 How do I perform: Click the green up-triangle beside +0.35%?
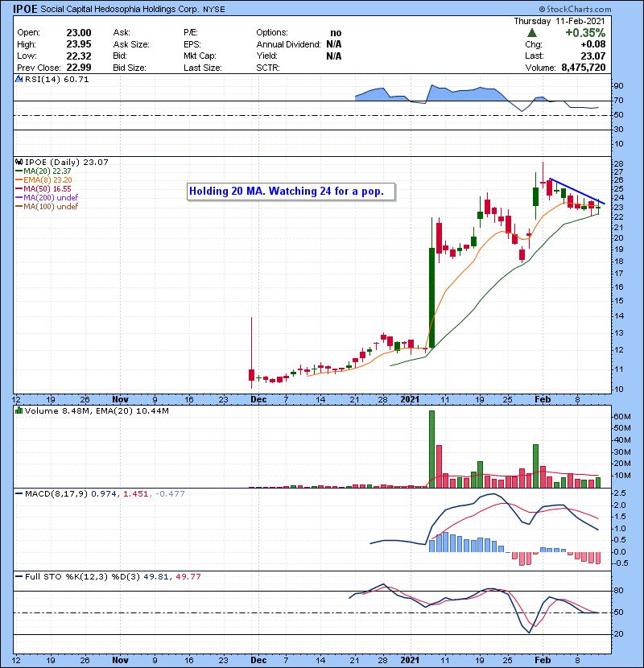pyautogui.click(x=532, y=33)
